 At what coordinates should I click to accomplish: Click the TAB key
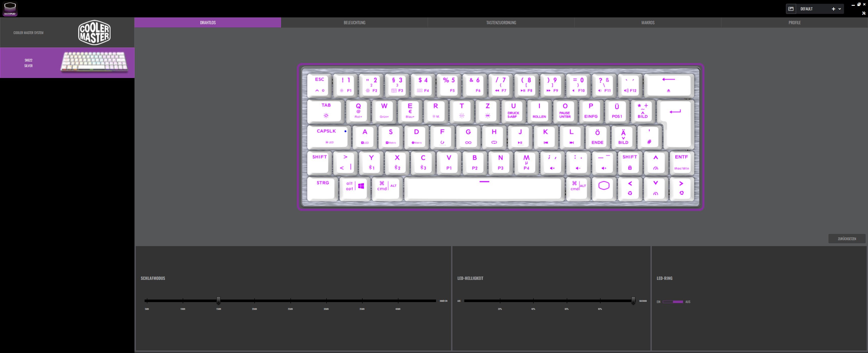326,111
